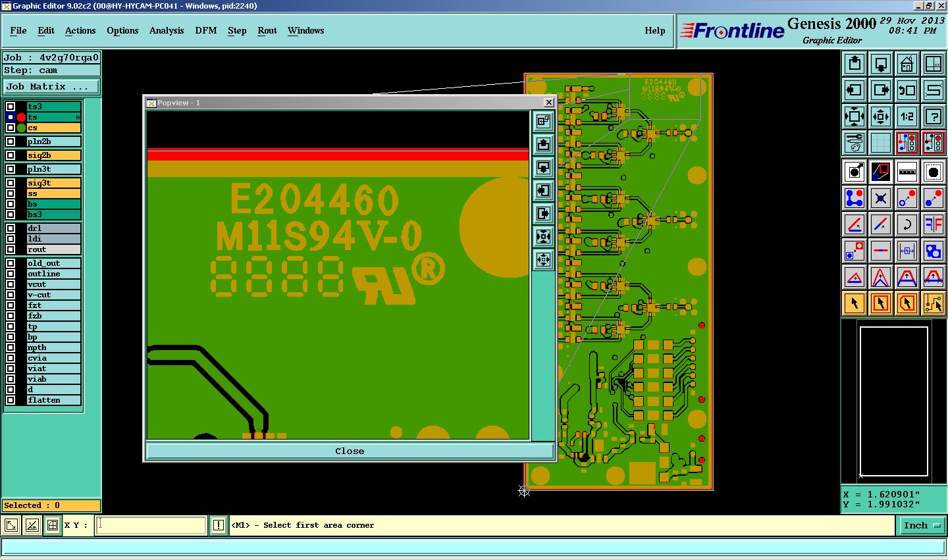Toggle the grid display icon
The width and height of the screenshot is (948, 560).
(881, 143)
